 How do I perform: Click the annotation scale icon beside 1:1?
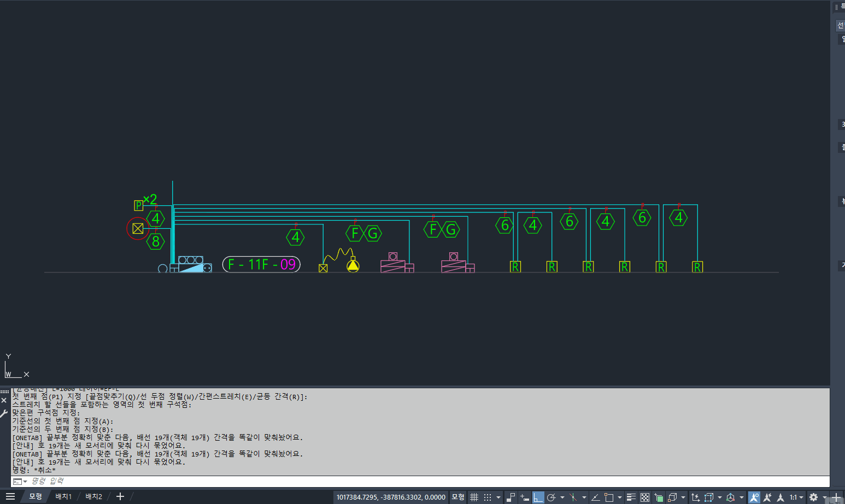coord(781,497)
